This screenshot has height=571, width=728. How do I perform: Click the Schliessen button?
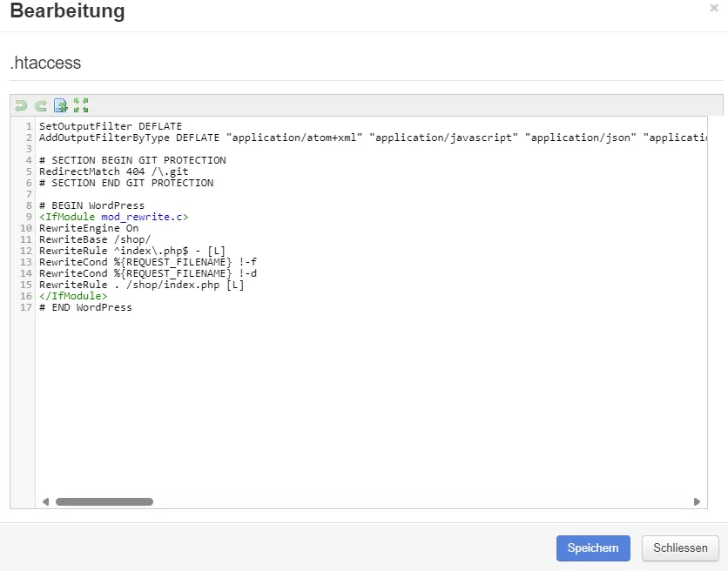[x=680, y=548]
